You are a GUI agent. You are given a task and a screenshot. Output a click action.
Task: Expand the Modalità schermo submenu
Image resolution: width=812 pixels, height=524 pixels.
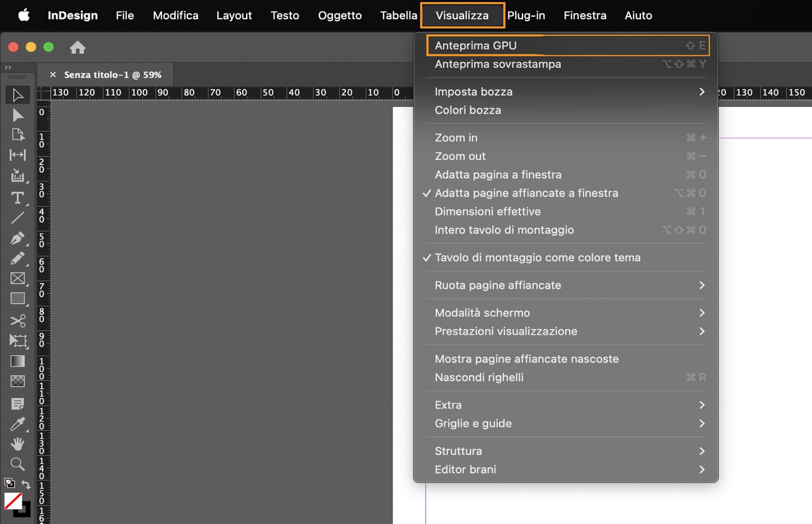pyautogui.click(x=482, y=313)
